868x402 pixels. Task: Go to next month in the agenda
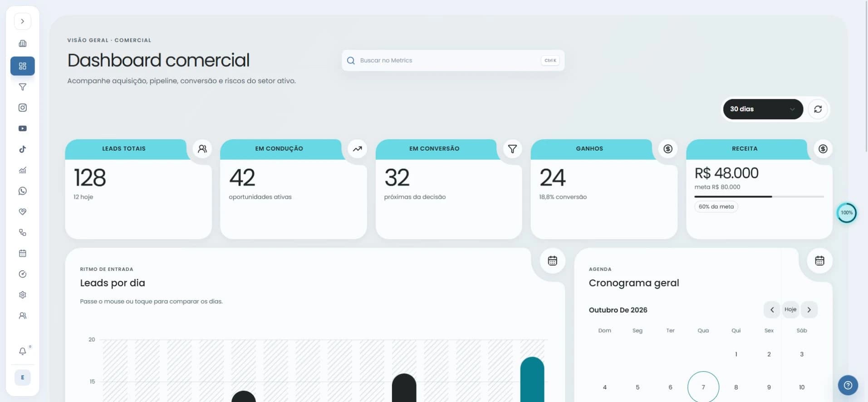[x=809, y=309]
